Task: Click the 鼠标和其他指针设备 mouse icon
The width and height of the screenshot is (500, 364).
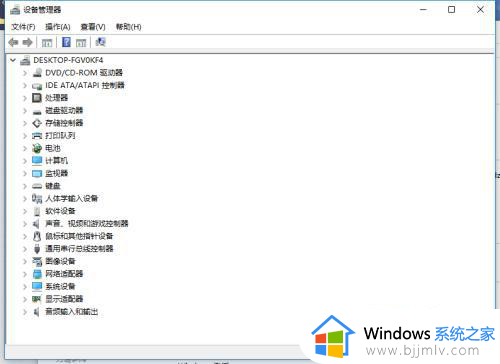Action: (37, 236)
